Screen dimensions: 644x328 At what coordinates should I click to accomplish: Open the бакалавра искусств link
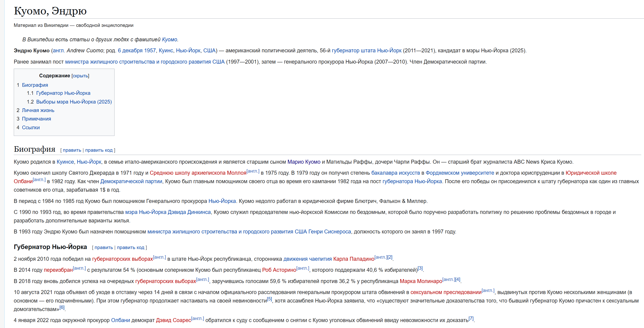click(x=395, y=173)
